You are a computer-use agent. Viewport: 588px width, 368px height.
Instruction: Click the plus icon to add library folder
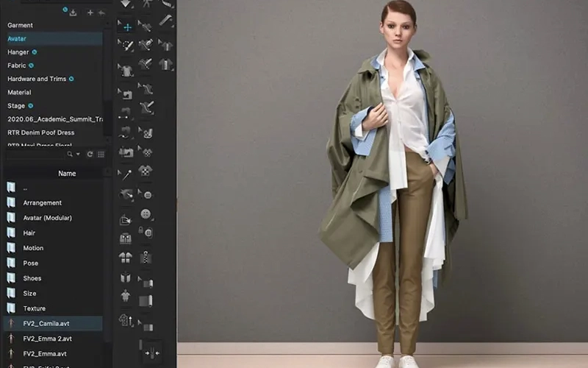(x=90, y=13)
